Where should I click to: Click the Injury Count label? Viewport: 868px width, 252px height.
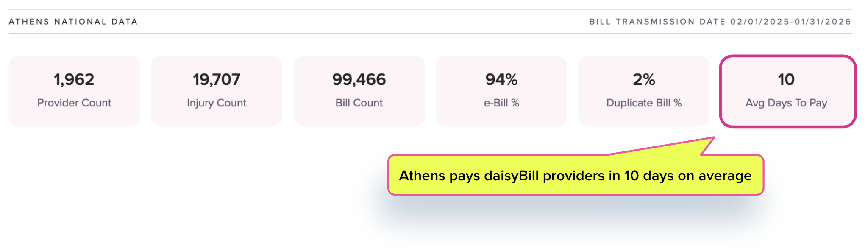click(x=217, y=103)
